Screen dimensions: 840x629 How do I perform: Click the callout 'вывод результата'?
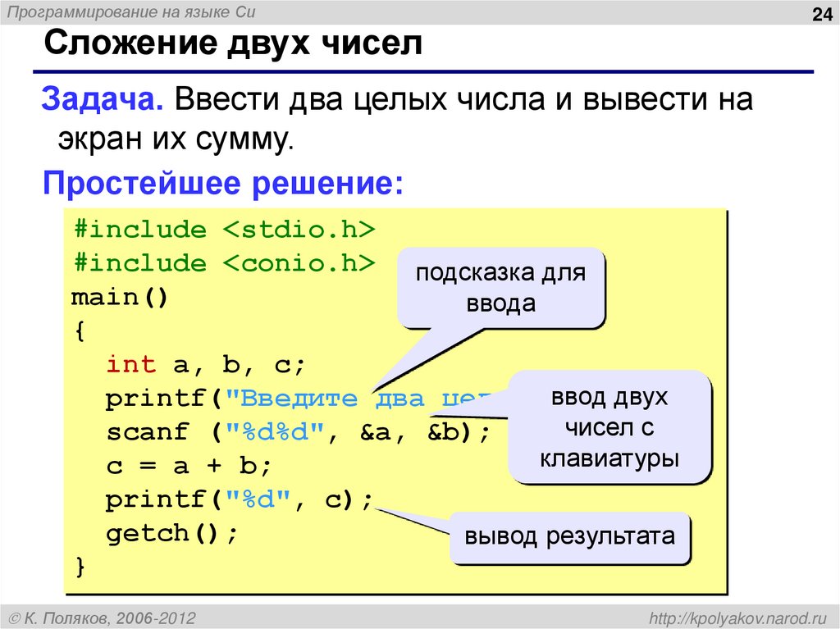coord(569,537)
